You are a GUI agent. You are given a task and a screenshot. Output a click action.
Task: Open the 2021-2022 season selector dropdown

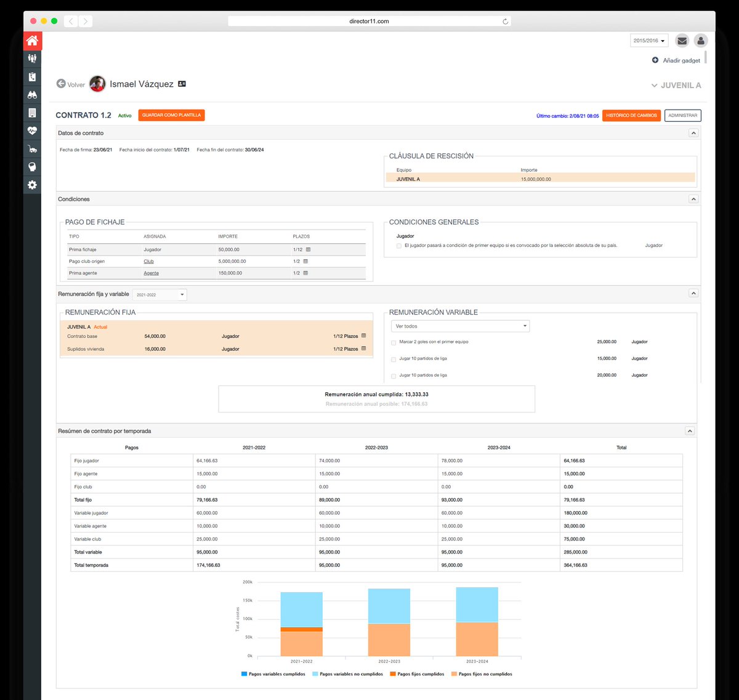[x=159, y=294]
